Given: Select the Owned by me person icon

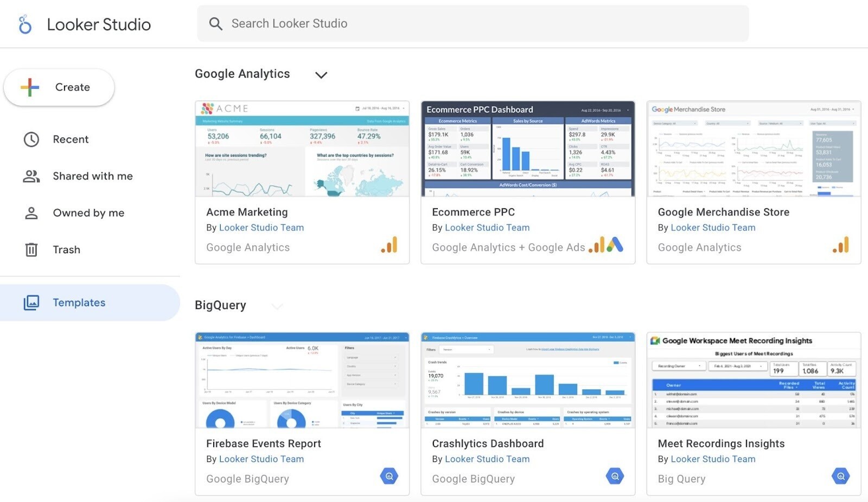Looking at the screenshot, I should point(31,213).
